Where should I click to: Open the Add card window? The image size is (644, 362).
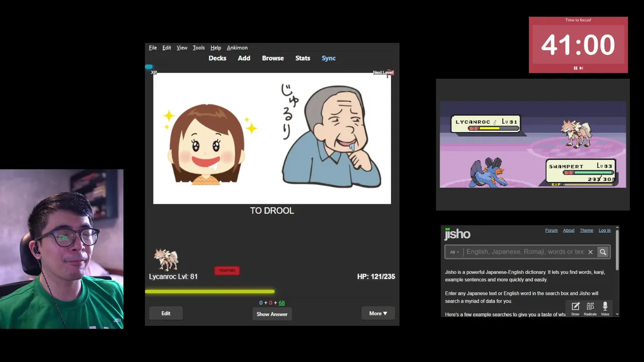pos(244,58)
